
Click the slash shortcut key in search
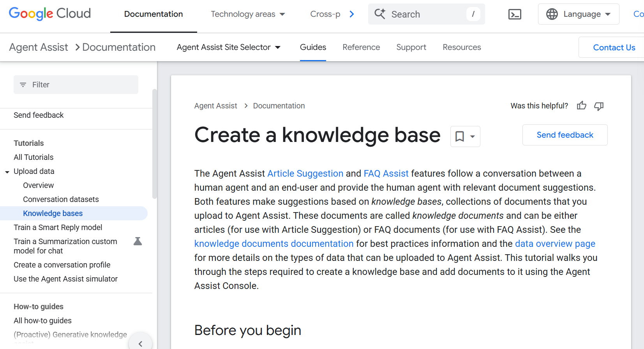473,14
